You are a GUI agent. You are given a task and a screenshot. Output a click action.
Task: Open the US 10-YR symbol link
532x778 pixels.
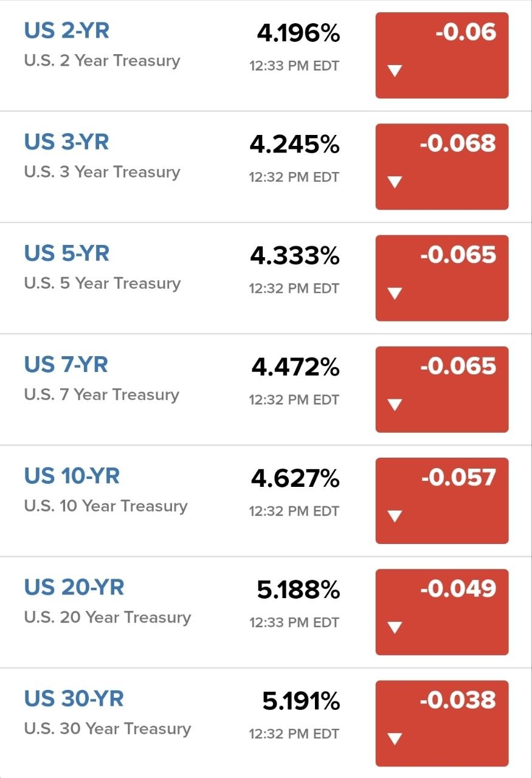(72, 476)
